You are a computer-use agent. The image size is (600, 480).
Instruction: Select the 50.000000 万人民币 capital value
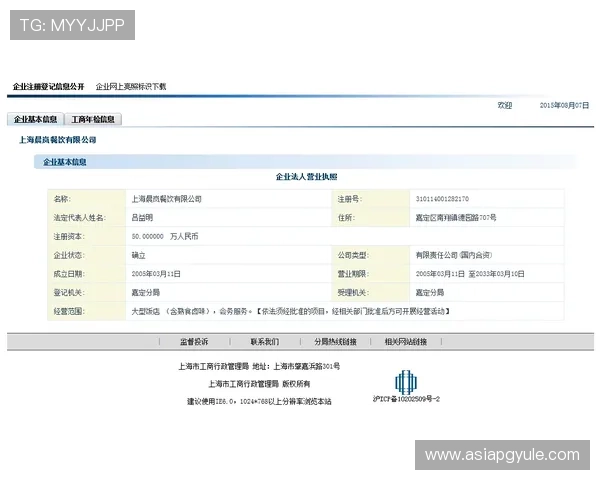pos(165,237)
